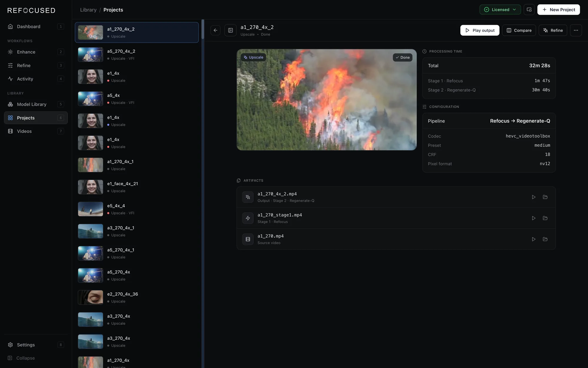Open the Compare view
588x368 pixels.
tap(519, 30)
